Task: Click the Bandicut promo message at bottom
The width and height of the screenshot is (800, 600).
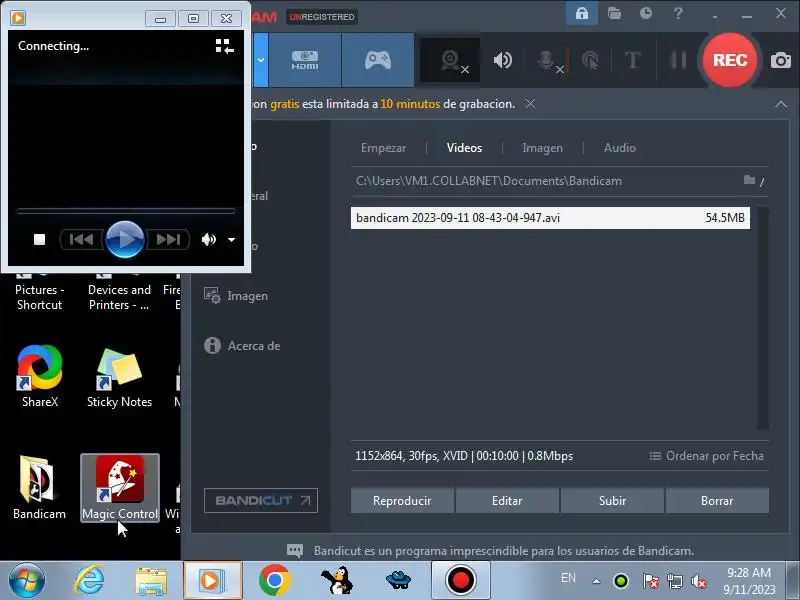Action: click(504, 551)
